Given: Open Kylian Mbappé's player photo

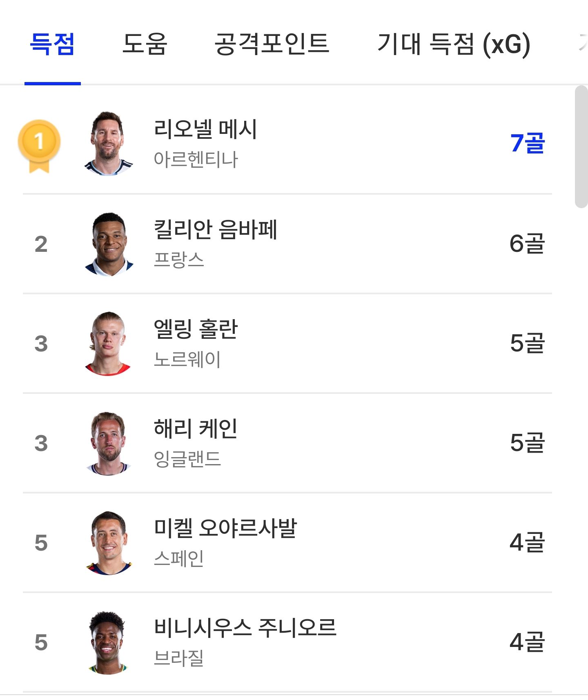Looking at the screenshot, I should [x=109, y=244].
